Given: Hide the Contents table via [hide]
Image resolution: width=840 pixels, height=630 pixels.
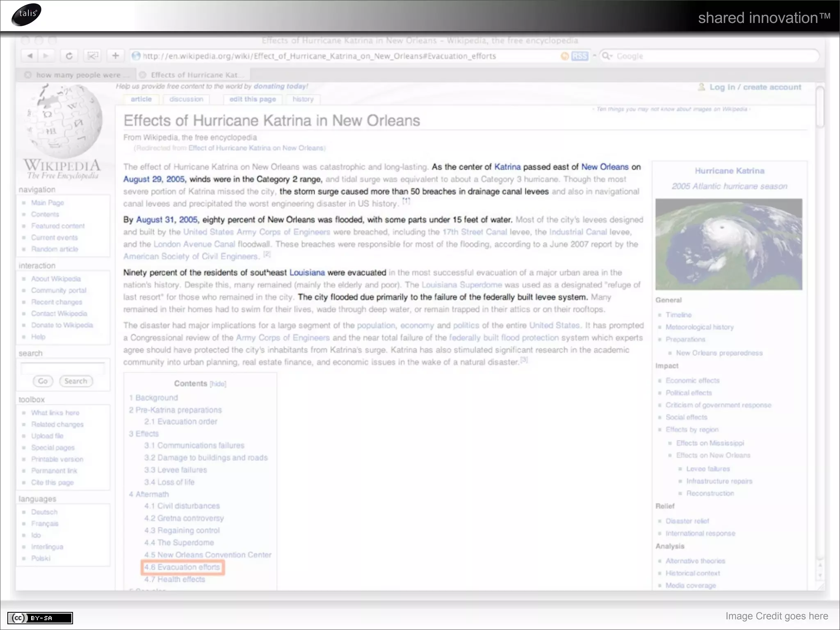Looking at the screenshot, I should (x=218, y=384).
